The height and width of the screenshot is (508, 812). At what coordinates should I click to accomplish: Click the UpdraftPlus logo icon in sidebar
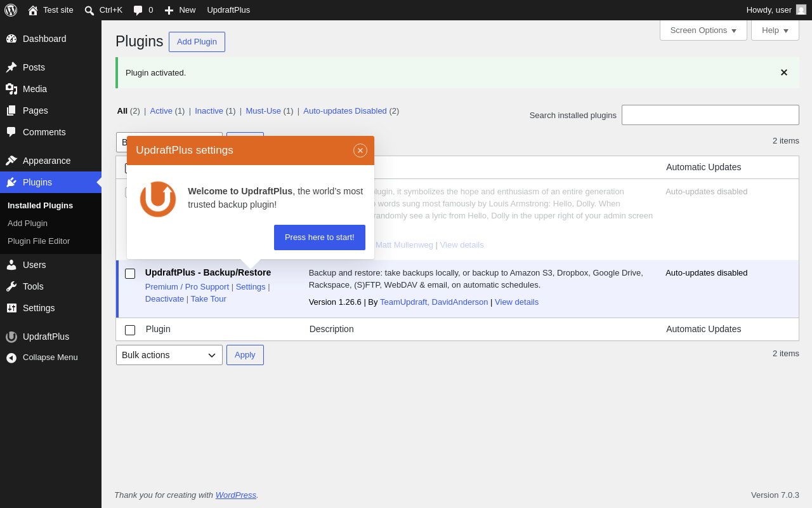11,337
